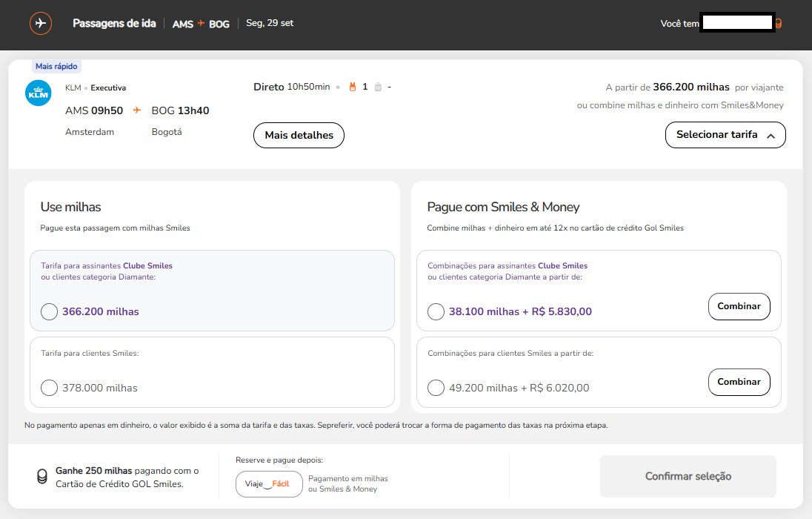This screenshot has height=519, width=812.
Task: Click the orange plane icon in header route
Action: [x=201, y=23]
